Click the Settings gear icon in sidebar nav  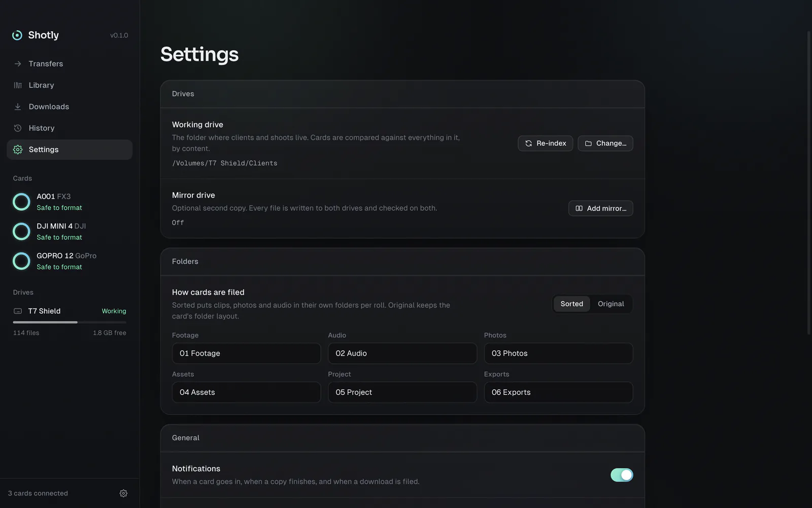18,149
